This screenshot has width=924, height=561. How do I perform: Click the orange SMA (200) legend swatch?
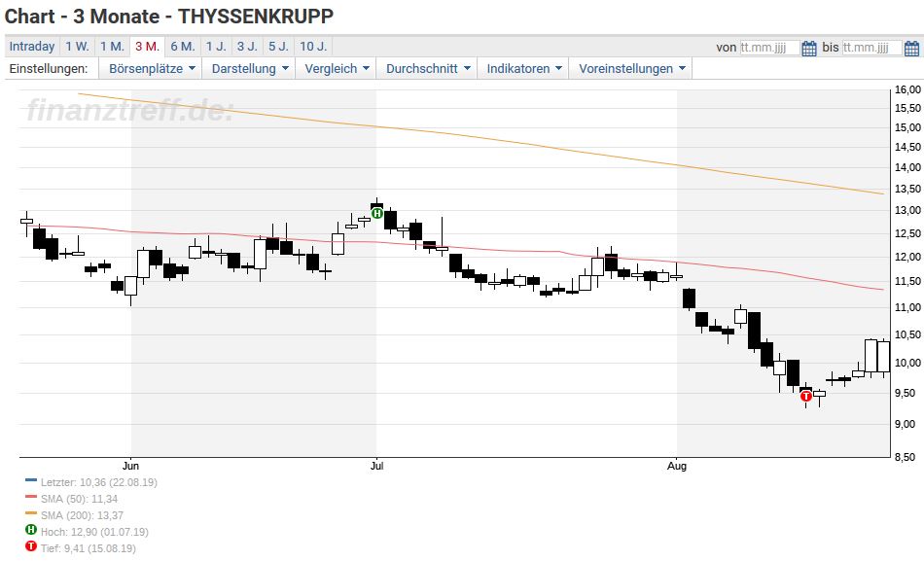31,513
